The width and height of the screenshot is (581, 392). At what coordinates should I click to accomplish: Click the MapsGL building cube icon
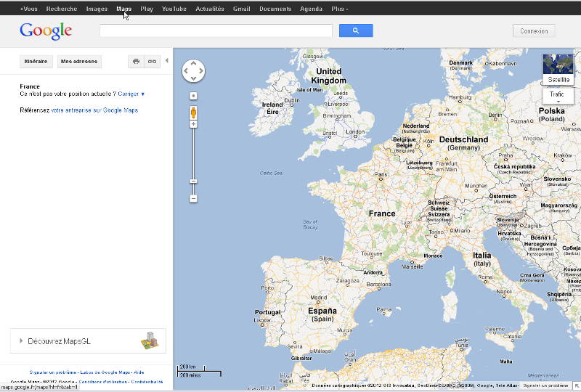pos(150,340)
